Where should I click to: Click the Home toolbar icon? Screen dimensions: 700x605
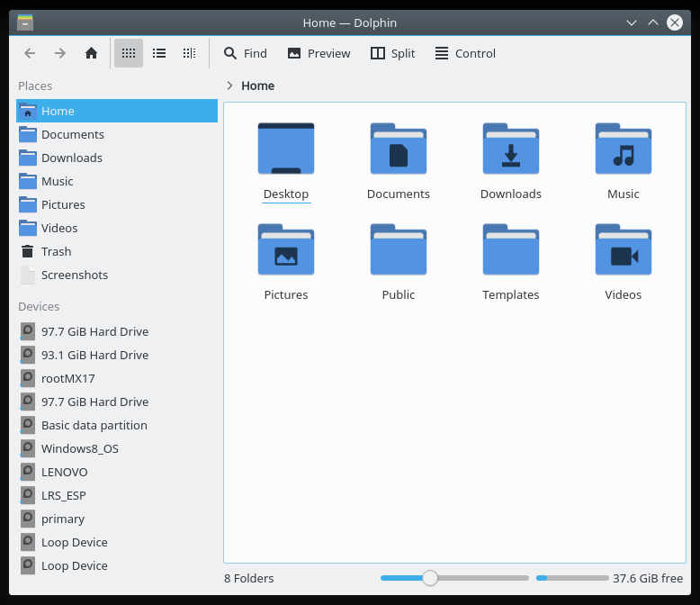point(91,53)
